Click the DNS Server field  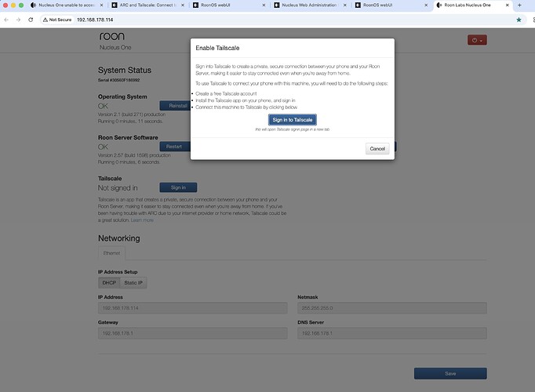[x=392, y=333]
